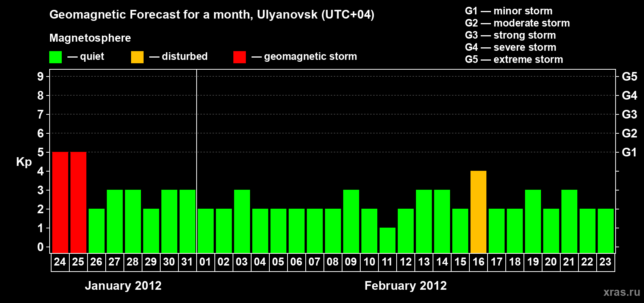The image size is (644, 303).
Task: Click date cell '01' on the axis
Action: pos(205,262)
